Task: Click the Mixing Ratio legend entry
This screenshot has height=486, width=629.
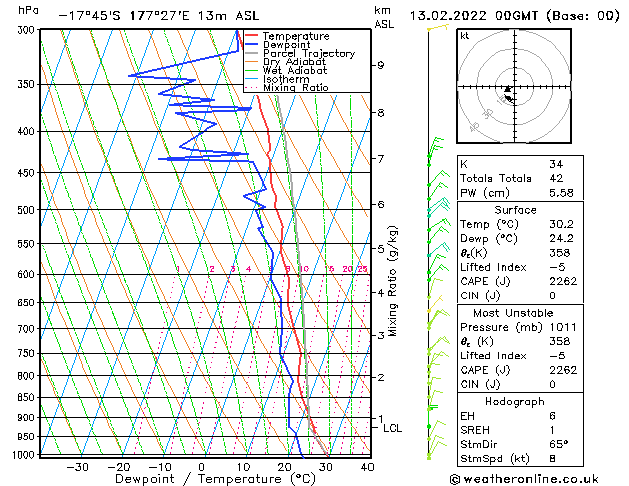Action: click(x=296, y=87)
